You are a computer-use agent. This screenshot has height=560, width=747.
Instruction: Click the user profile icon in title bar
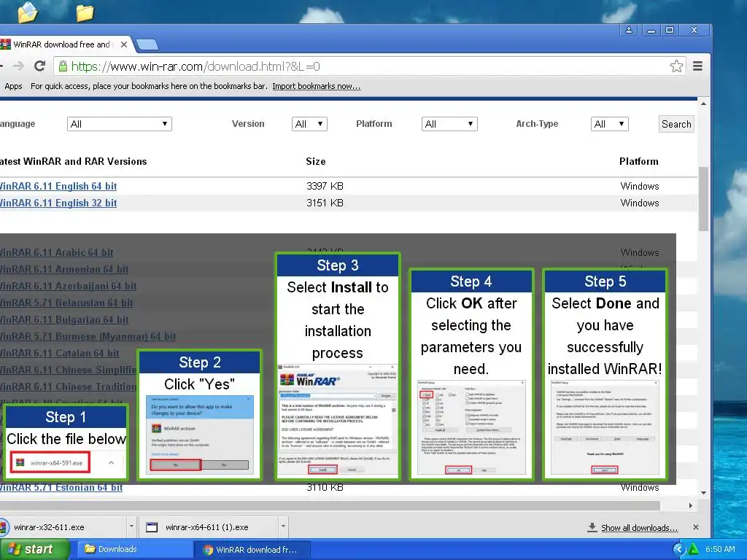coord(629,30)
